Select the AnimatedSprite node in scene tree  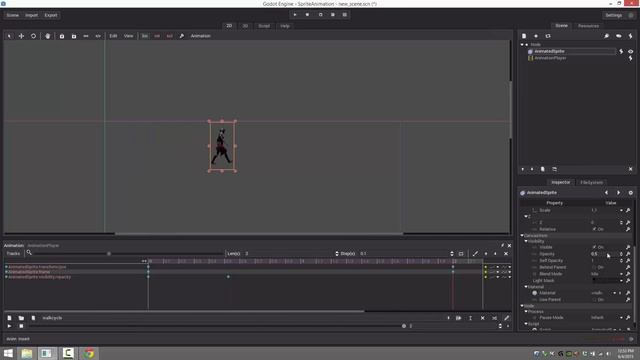[x=549, y=51]
